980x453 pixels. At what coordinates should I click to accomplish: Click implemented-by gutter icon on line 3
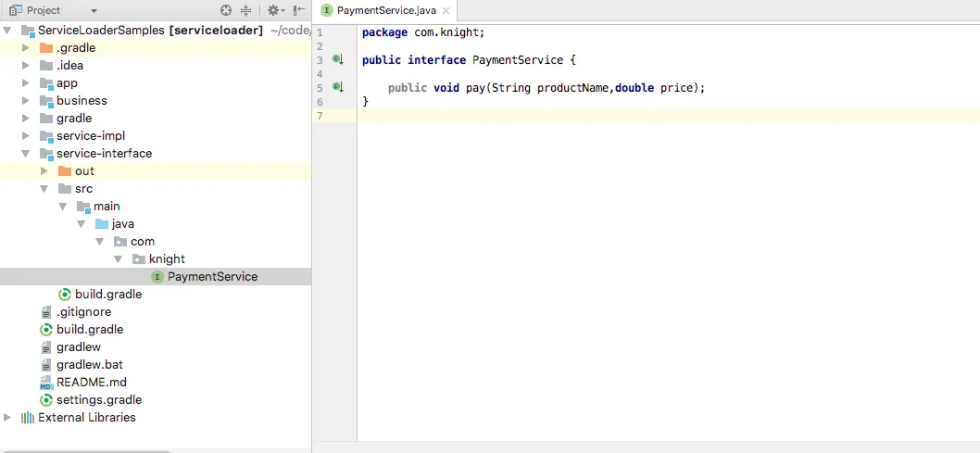tap(338, 60)
